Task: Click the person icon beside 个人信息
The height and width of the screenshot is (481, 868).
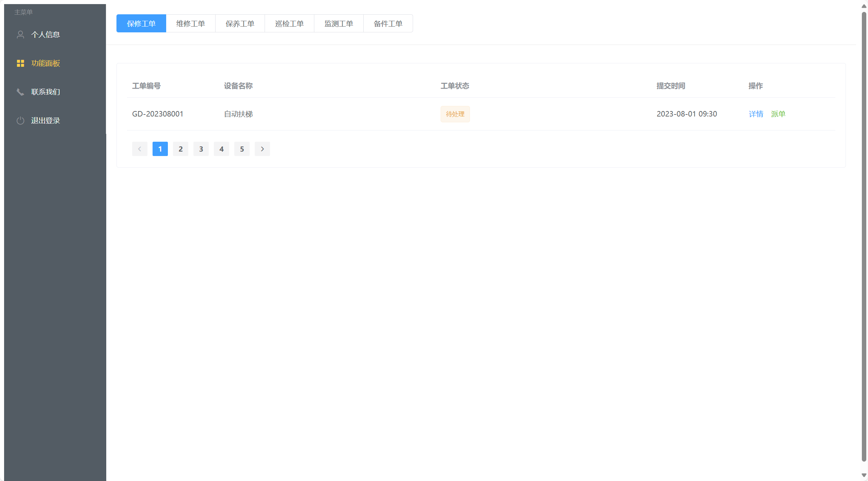Action: [x=20, y=34]
